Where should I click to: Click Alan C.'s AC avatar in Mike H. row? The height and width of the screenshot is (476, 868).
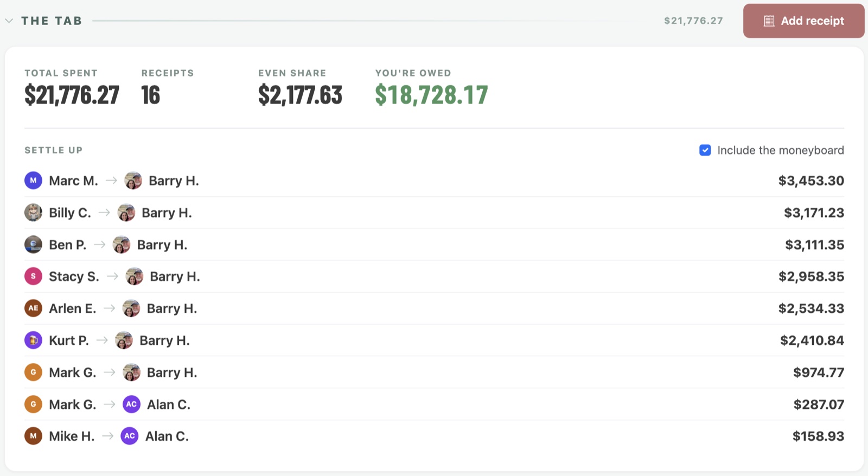[x=129, y=436]
